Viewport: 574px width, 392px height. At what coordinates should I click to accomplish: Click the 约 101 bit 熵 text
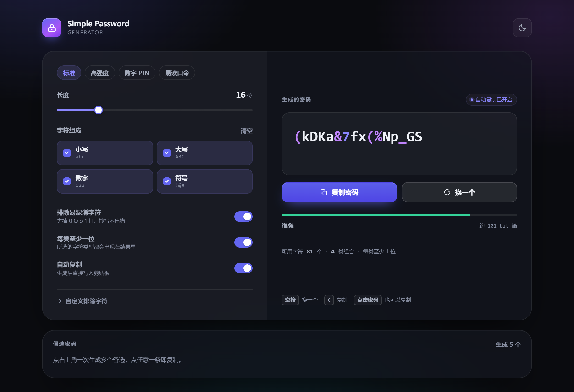(x=498, y=226)
